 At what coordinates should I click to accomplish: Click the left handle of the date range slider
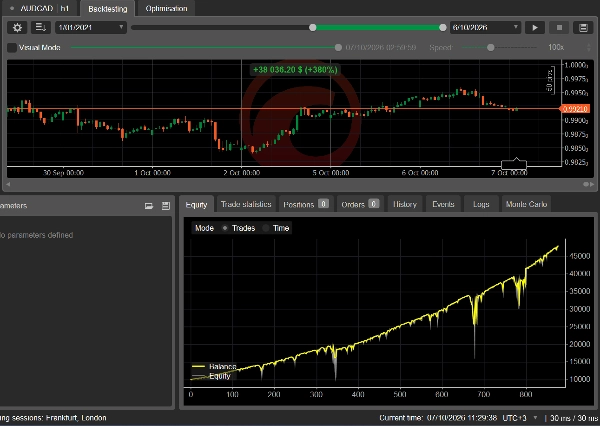313,28
